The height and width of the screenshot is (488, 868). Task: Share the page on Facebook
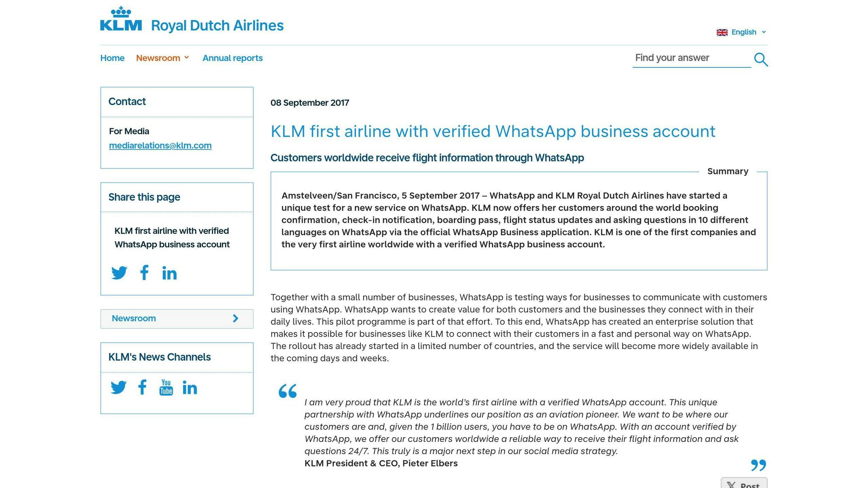tap(144, 273)
